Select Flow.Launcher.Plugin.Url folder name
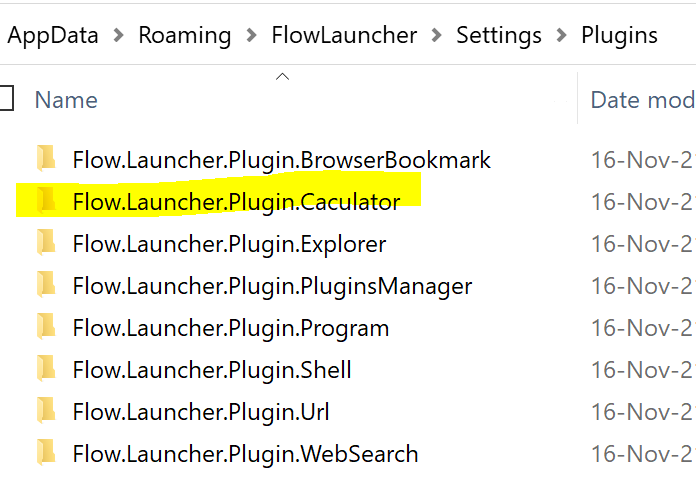Image resolution: width=696 pixels, height=492 pixels. pyautogui.click(x=201, y=412)
